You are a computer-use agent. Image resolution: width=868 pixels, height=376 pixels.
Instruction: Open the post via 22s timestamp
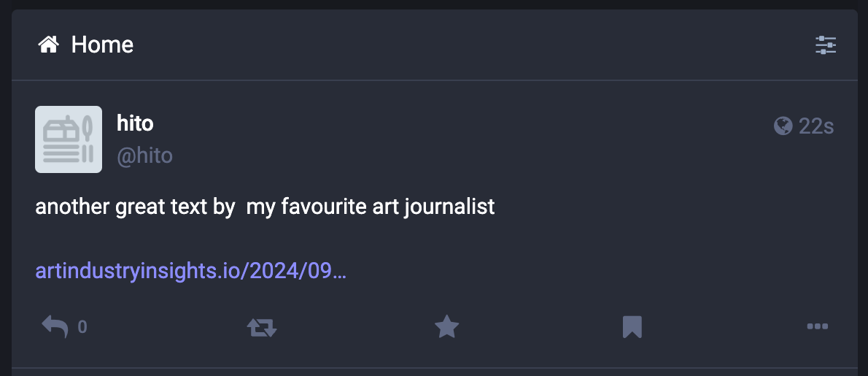[x=816, y=126]
